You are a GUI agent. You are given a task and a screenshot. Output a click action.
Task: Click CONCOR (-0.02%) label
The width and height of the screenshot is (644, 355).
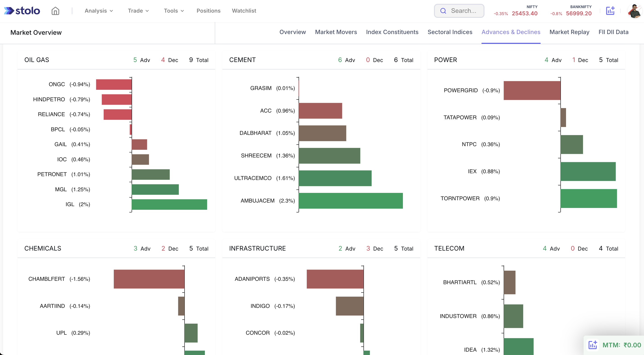(x=270, y=333)
